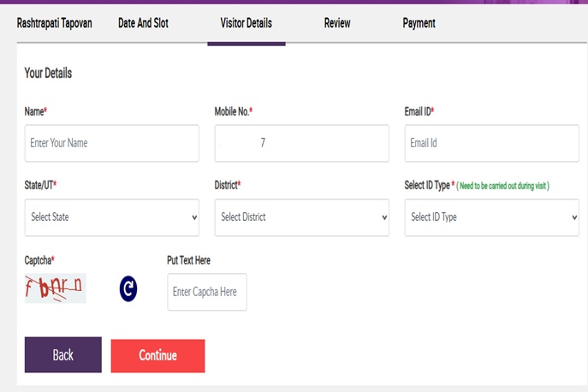Click the Enter Capcha Here field
Image resolution: width=588 pixels, height=392 pixels.
[207, 292]
